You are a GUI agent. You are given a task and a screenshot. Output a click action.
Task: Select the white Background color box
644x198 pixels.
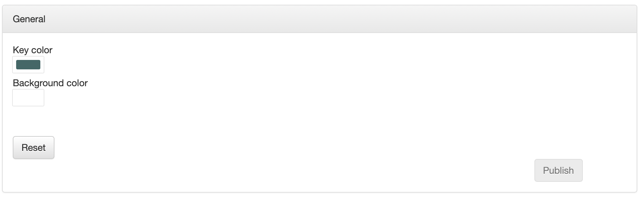[28, 98]
